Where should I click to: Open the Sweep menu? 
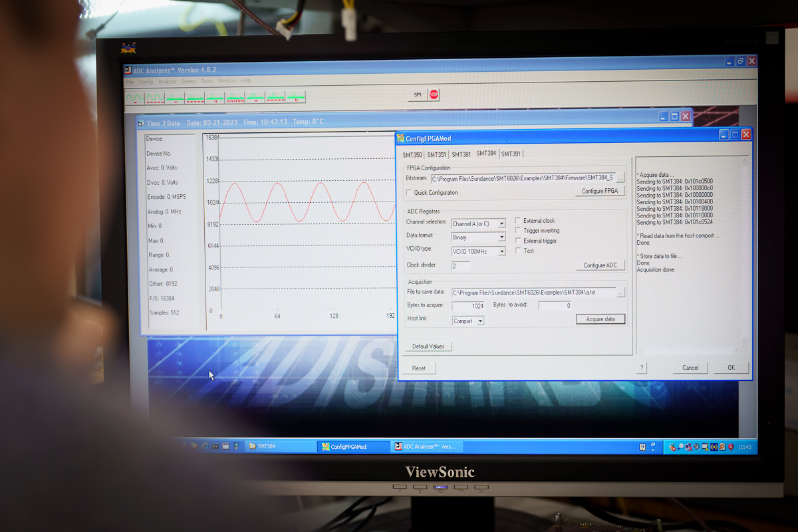188,82
